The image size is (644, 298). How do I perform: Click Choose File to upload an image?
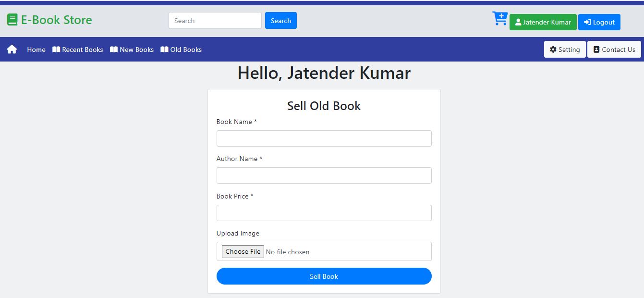243,251
